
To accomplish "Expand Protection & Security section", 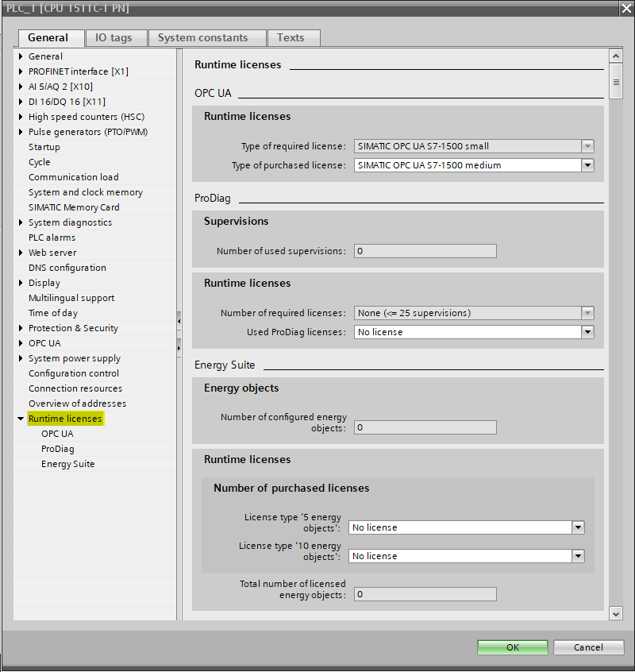I will coord(21,328).
